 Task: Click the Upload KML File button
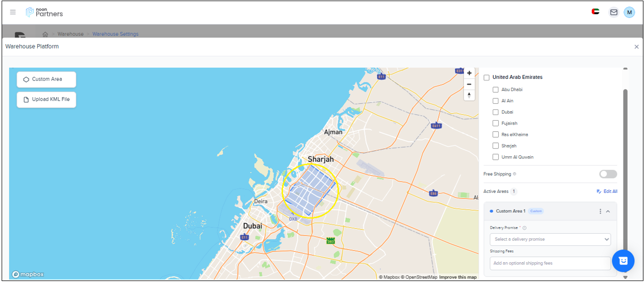[46, 100]
